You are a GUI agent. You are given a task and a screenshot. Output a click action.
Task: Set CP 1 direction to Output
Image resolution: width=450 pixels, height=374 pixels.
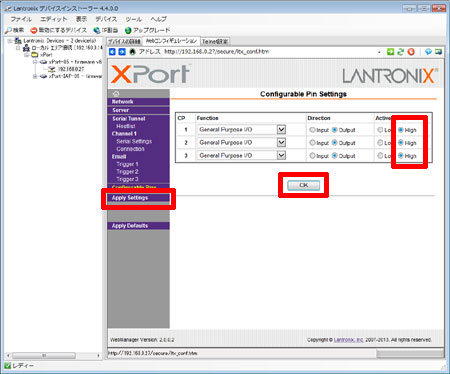point(335,130)
